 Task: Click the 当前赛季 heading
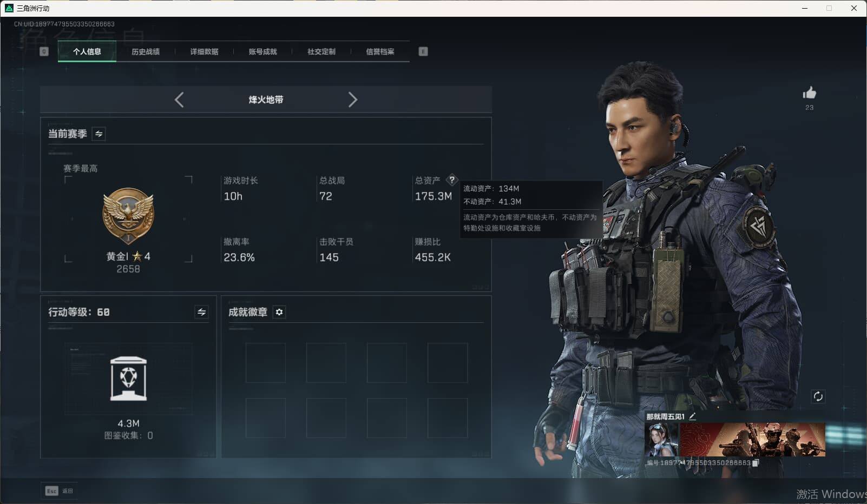(68, 134)
